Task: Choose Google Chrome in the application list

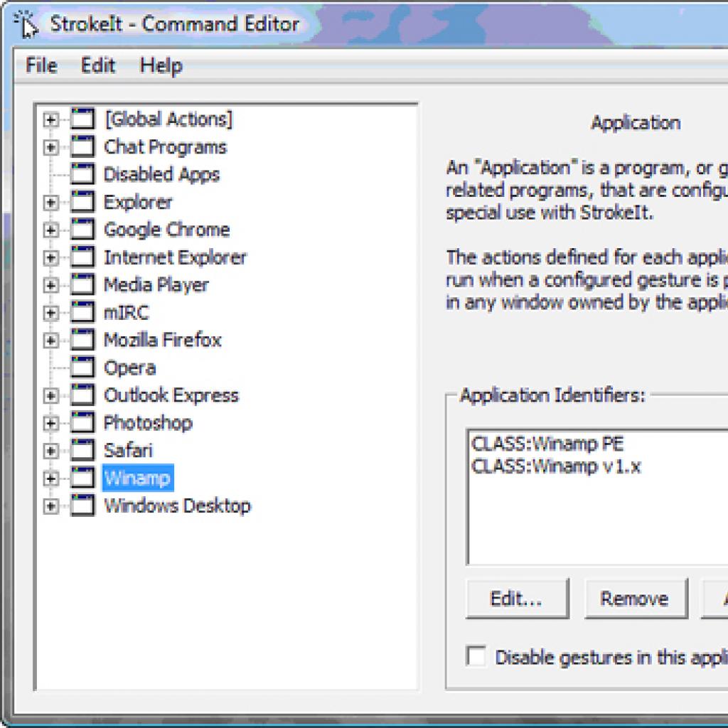Action: (167, 230)
